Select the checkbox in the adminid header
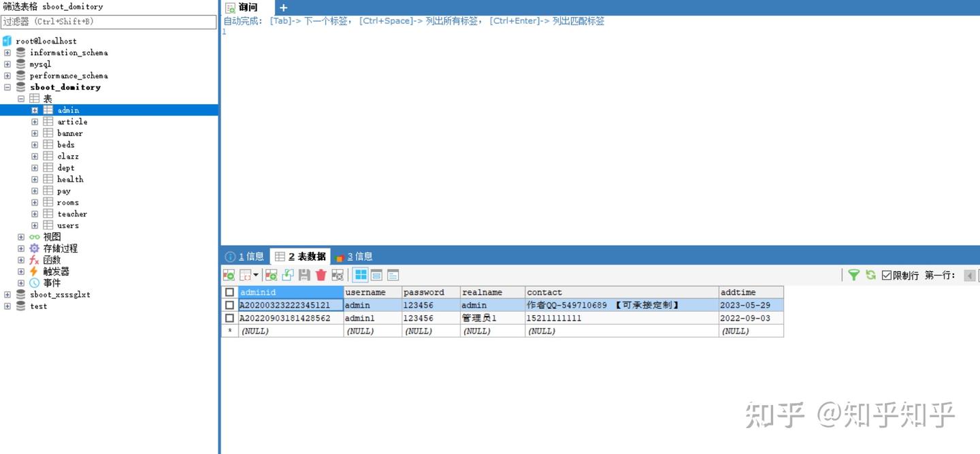The height and width of the screenshot is (454, 980). pos(229,292)
